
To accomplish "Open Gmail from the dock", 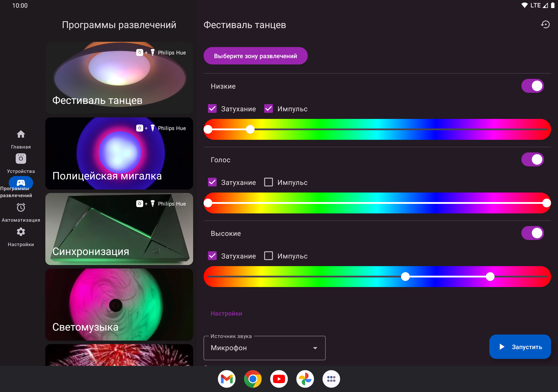I will 226,379.
